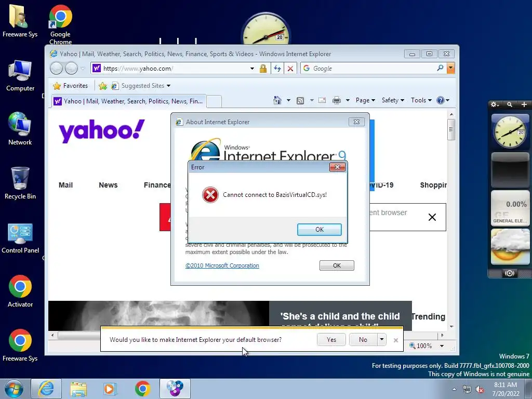The height and width of the screenshot is (399, 532).
Task: Close the Error dialog with red X
Action: 337,167
